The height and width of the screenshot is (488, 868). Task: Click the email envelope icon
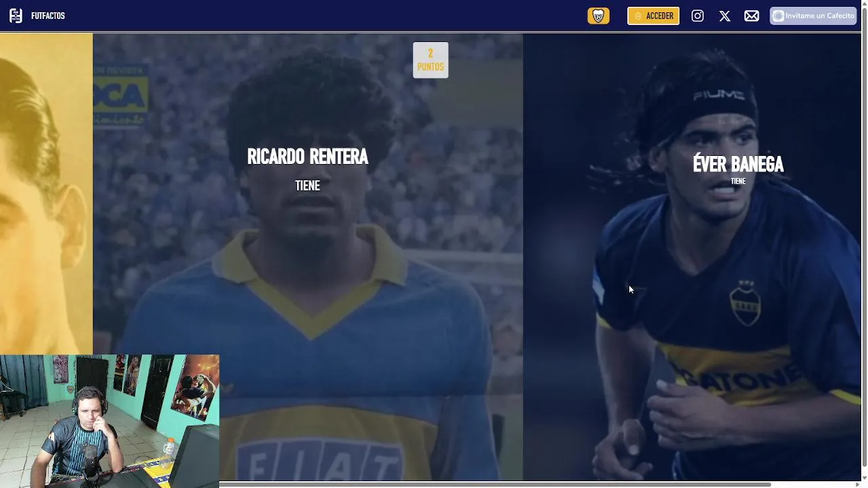tap(751, 16)
